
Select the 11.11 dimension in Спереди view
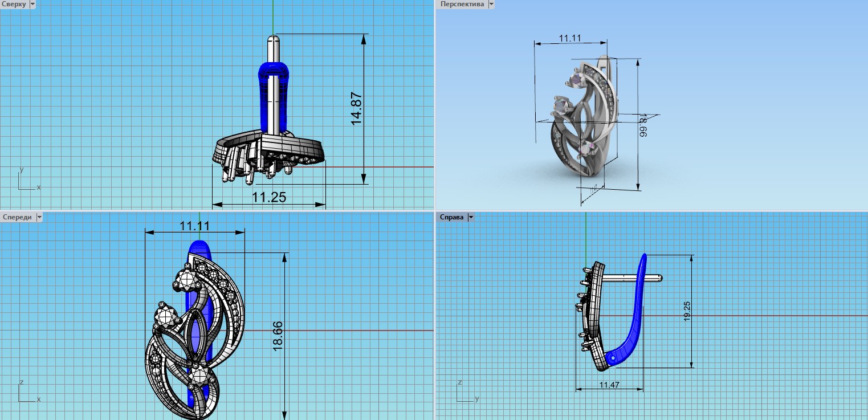(x=195, y=226)
